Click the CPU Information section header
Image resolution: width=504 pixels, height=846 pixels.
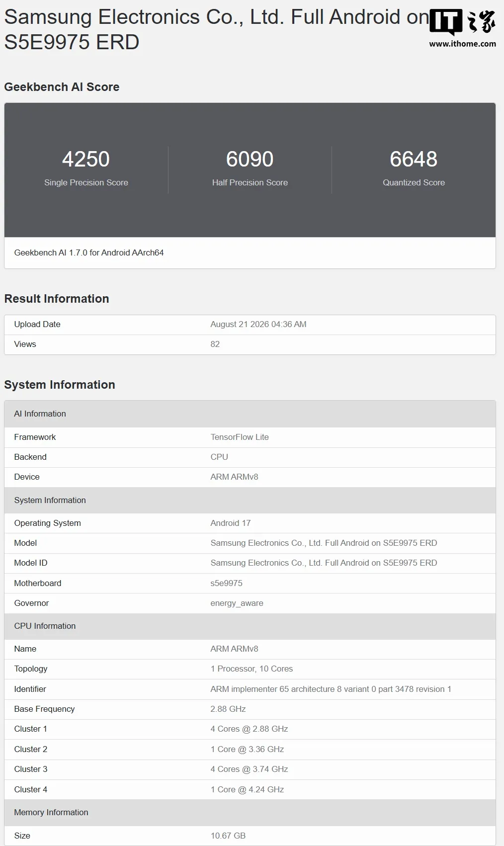(x=250, y=626)
